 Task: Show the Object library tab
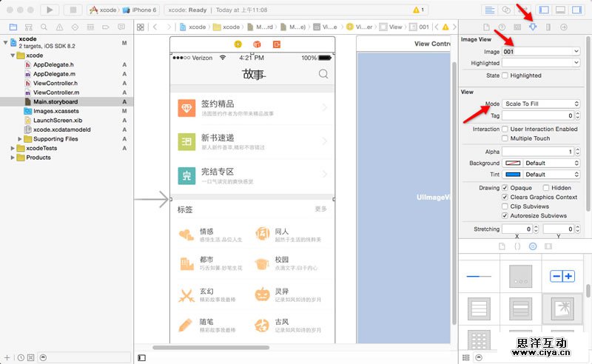point(533,246)
